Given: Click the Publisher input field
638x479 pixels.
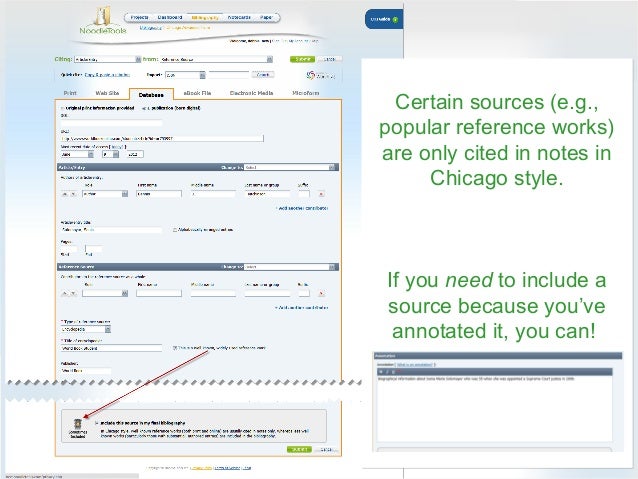Looking at the screenshot, I should pos(86,371).
